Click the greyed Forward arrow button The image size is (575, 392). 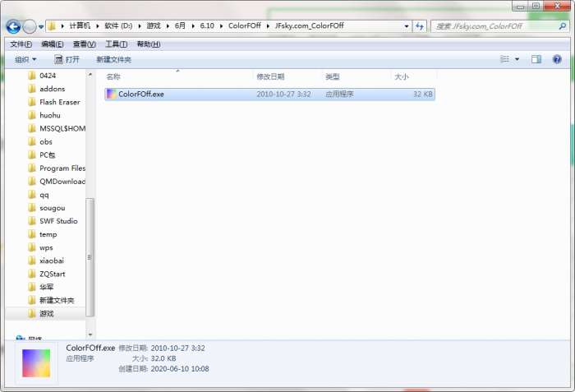[x=30, y=27]
